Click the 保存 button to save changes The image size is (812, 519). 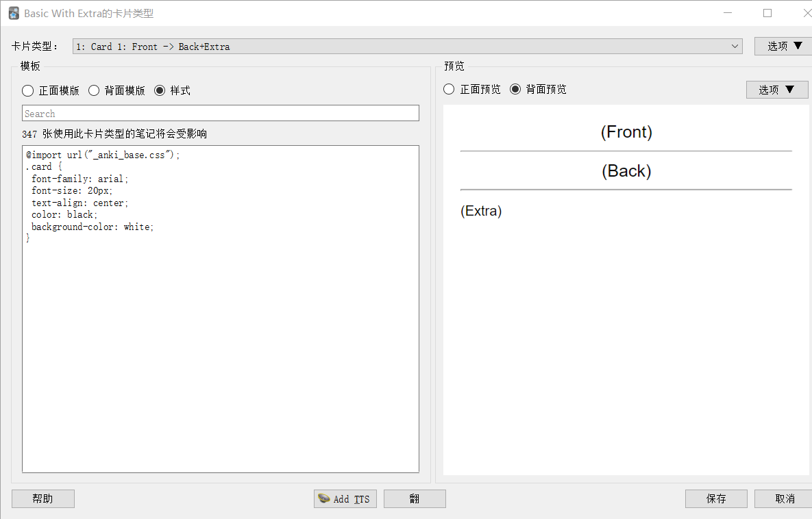pos(716,498)
